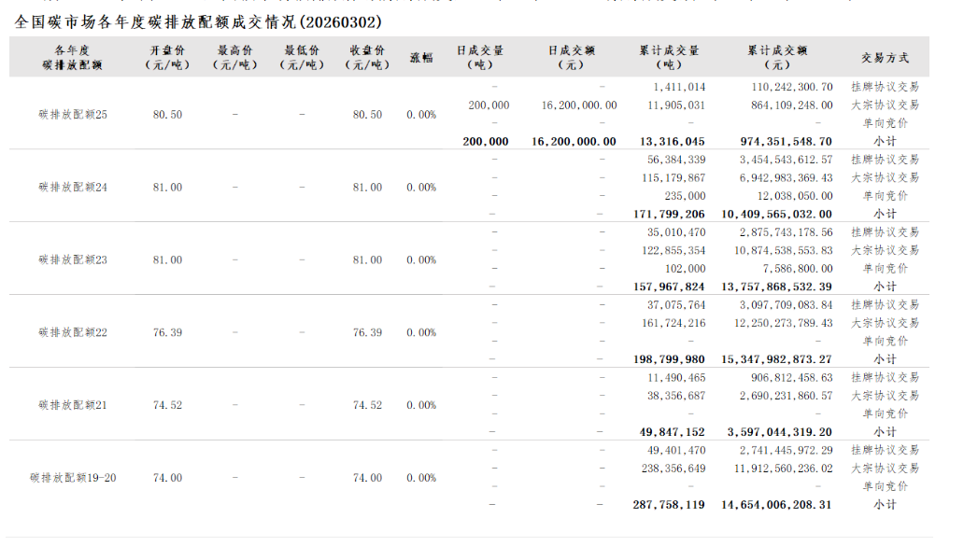Click the table title 全国碳市场各年度碳排放配额成交情况
Screen dimensions: 964x560
(x=199, y=21)
